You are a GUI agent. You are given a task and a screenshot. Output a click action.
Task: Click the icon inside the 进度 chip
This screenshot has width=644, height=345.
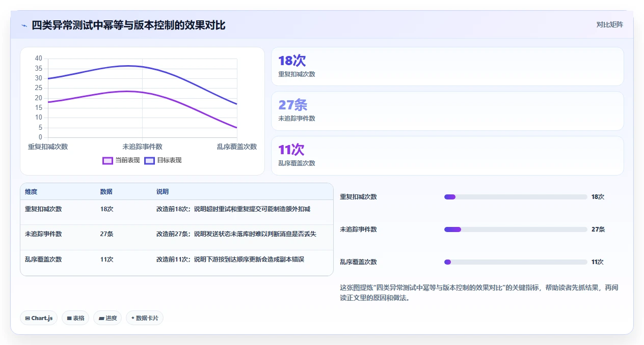tap(101, 319)
